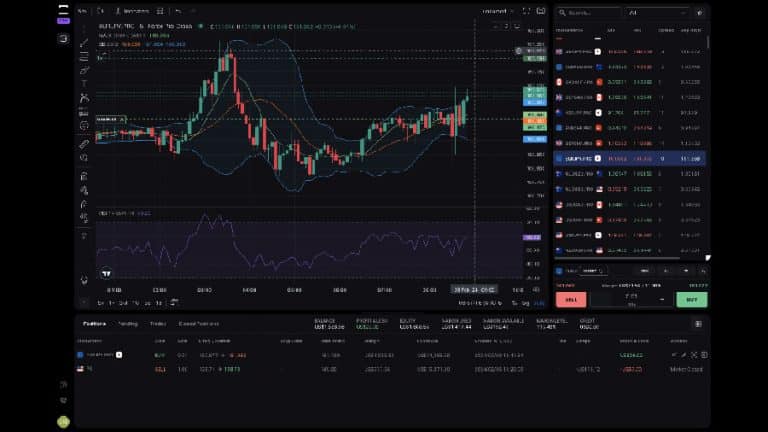Open the hamburger main menu

[63, 9]
